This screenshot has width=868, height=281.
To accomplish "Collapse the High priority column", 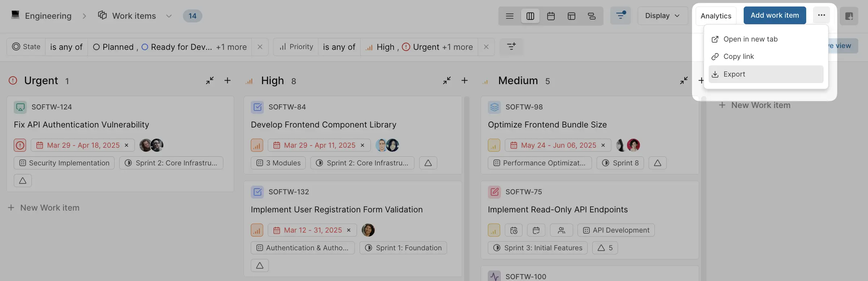I will point(447,81).
